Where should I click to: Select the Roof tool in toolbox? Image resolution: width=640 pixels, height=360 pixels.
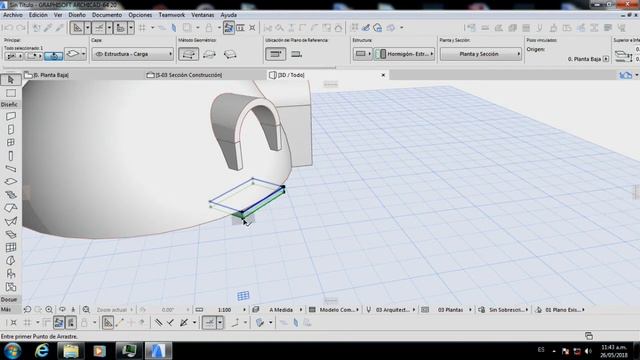pos(11,208)
